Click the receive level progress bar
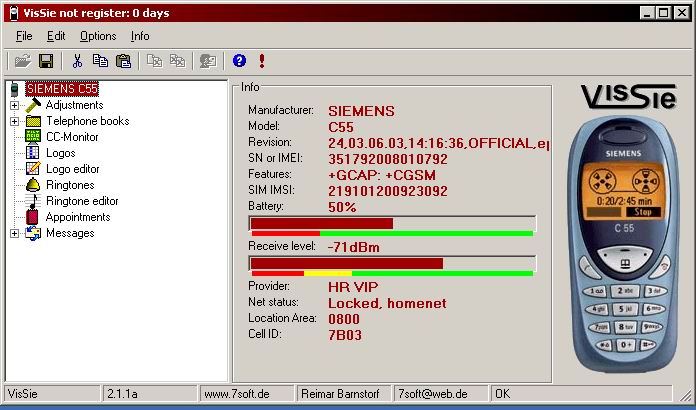 pyautogui.click(x=392, y=264)
